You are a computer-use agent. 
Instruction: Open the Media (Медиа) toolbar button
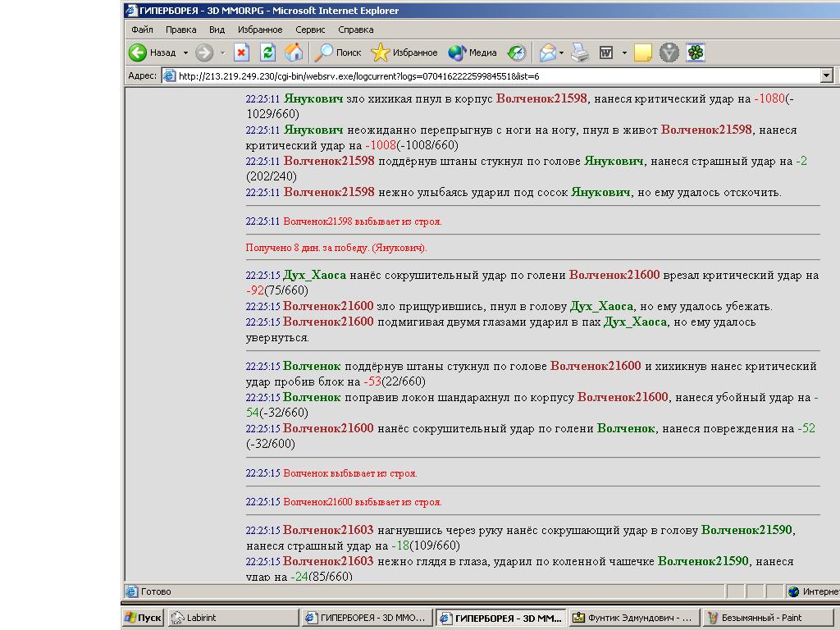coord(472,52)
